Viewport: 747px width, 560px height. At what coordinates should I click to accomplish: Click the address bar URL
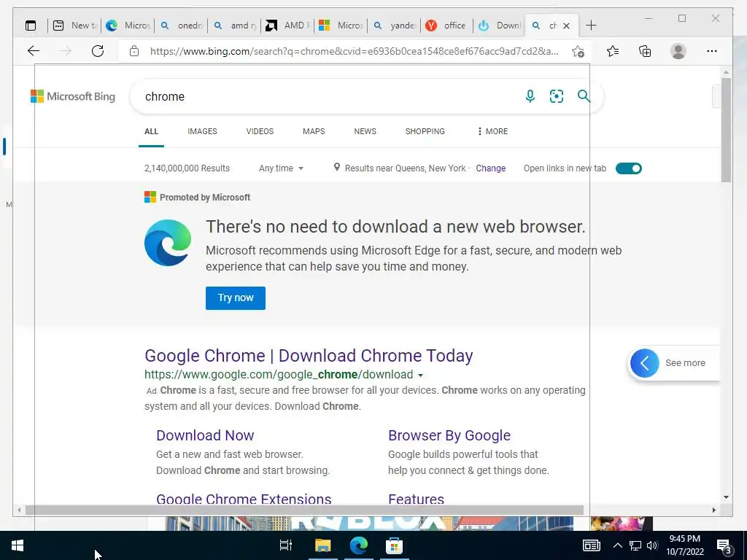coord(354,51)
